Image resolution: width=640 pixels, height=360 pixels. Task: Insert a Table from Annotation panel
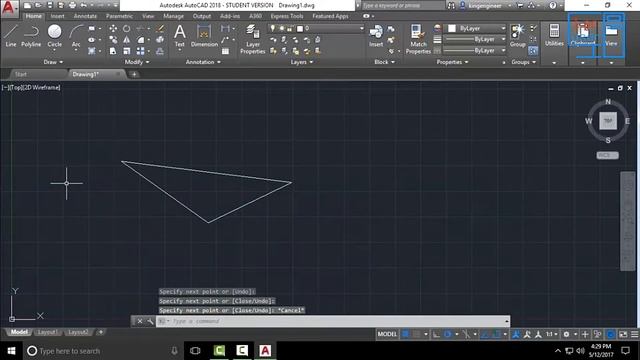click(x=225, y=51)
